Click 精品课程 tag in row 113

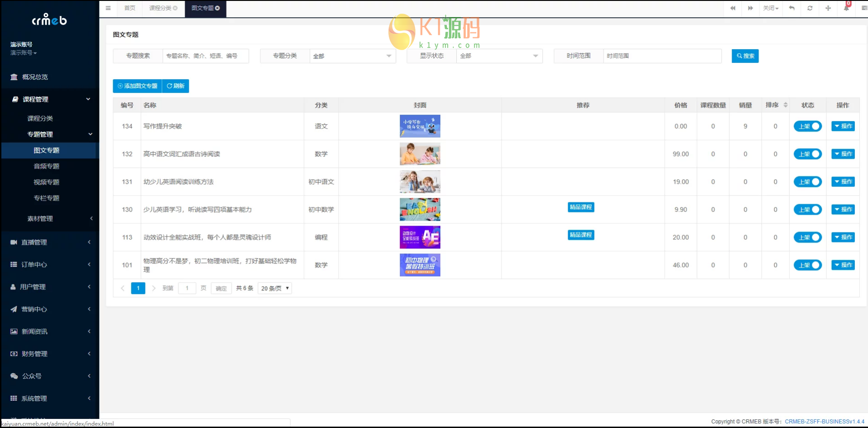(581, 235)
